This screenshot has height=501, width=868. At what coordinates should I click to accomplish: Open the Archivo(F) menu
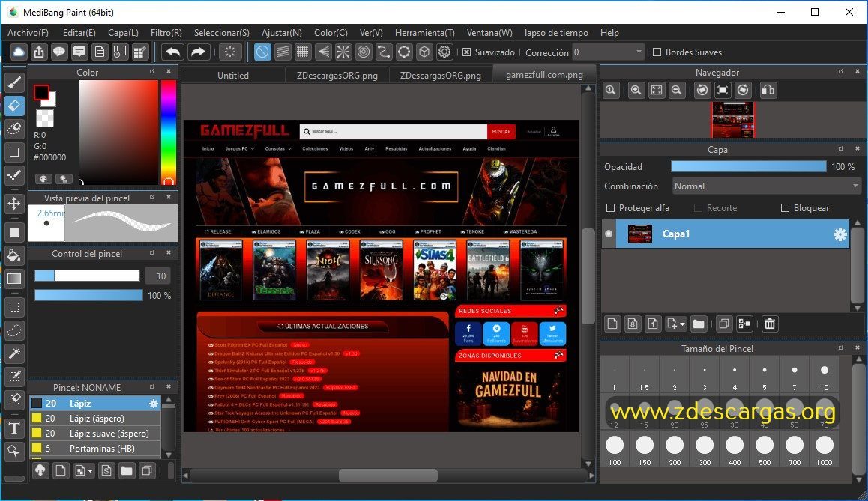pos(28,33)
